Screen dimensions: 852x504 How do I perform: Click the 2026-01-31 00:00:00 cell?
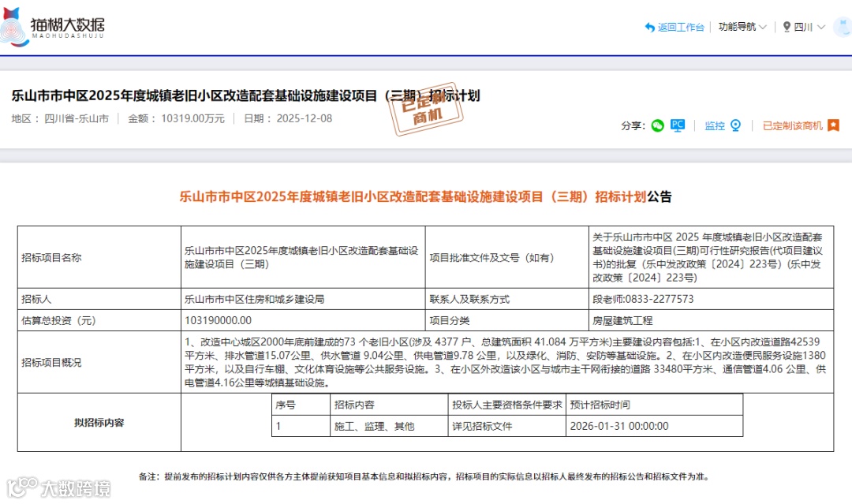[654, 427]
